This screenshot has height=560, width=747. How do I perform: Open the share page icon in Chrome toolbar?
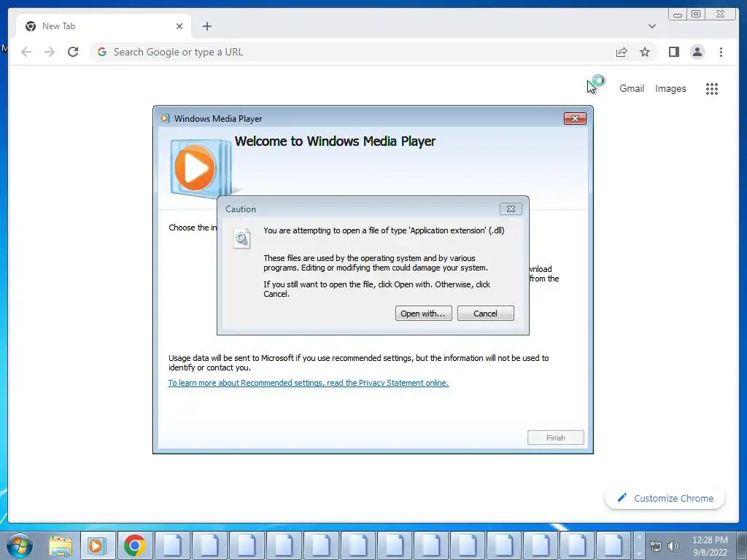click(622, 52)
